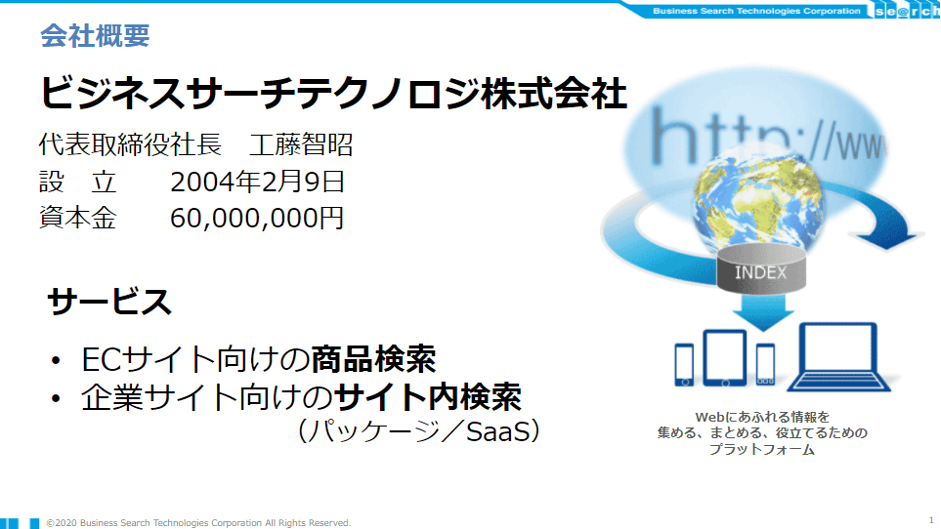Click the slide page number 1
This screenshot has width=941, height=529.
[x=931, y=520]
